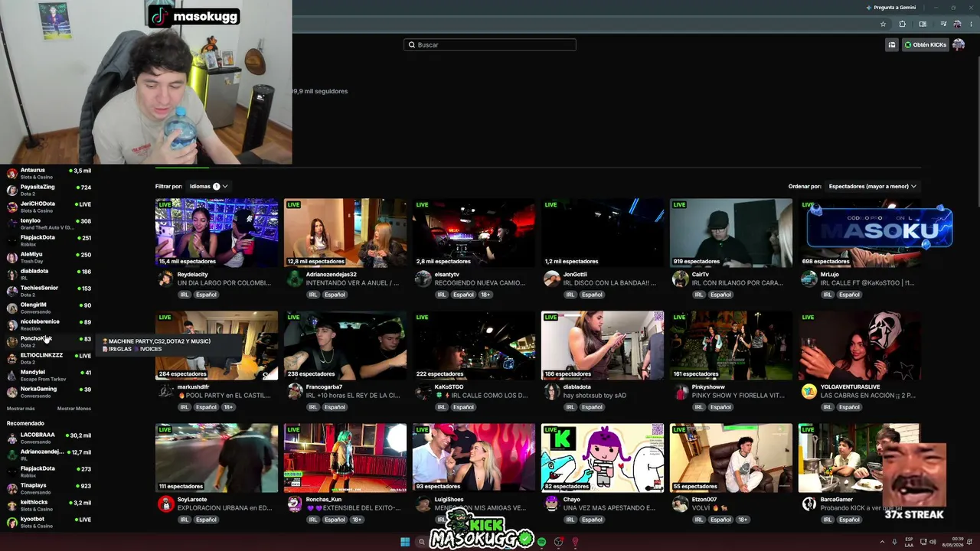
Task: Open Chrome side panel icon
Action: (x=923, y=24)
